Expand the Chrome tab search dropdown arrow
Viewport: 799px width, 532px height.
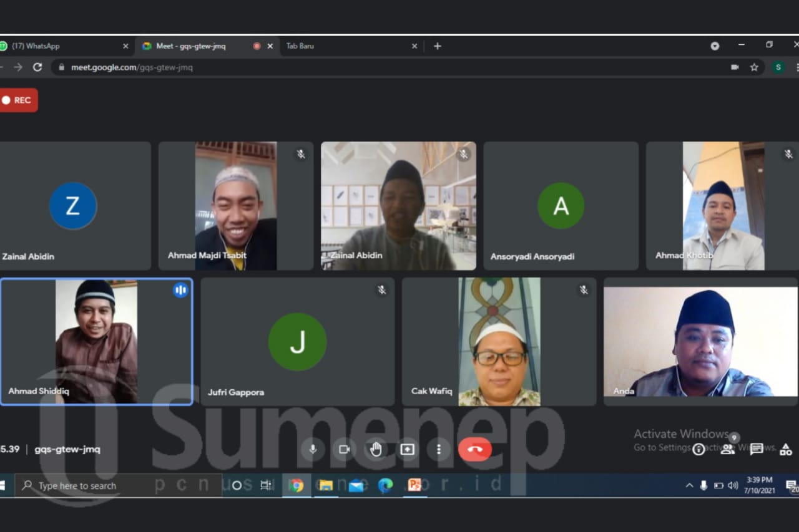(715, 46)
